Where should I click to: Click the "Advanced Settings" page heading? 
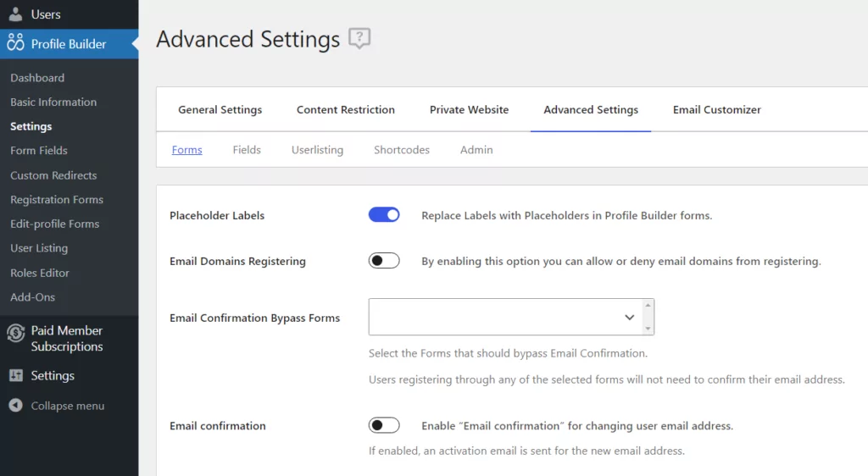pyautogui.click(x=248, y=39)
